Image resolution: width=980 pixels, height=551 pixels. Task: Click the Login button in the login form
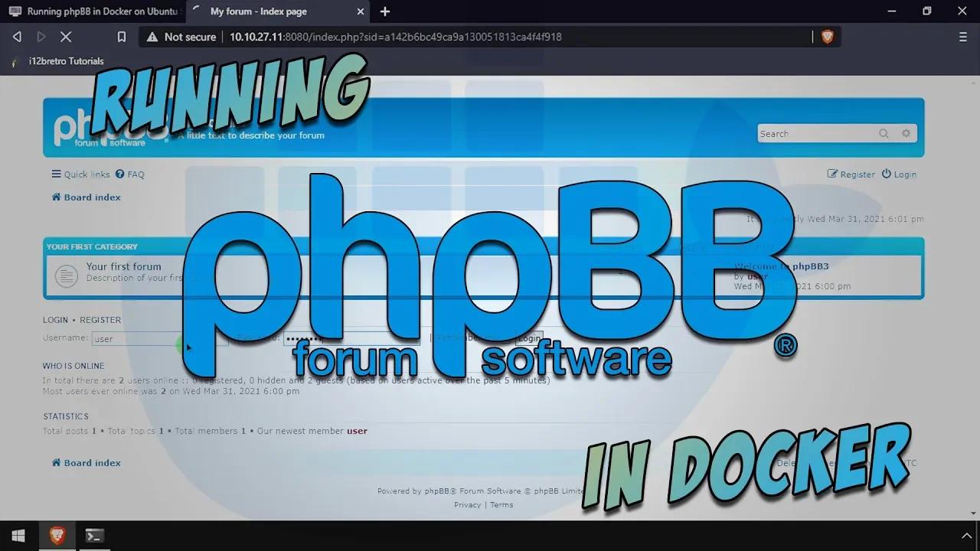[x=529, y=338]
